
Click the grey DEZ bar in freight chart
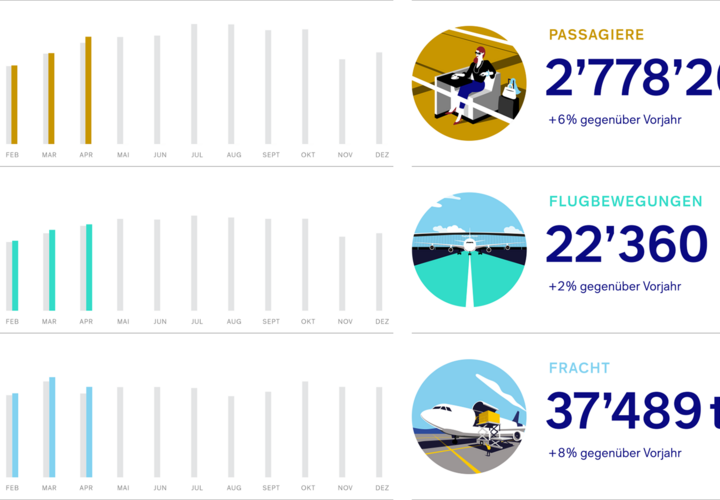[x=379, y=431]
